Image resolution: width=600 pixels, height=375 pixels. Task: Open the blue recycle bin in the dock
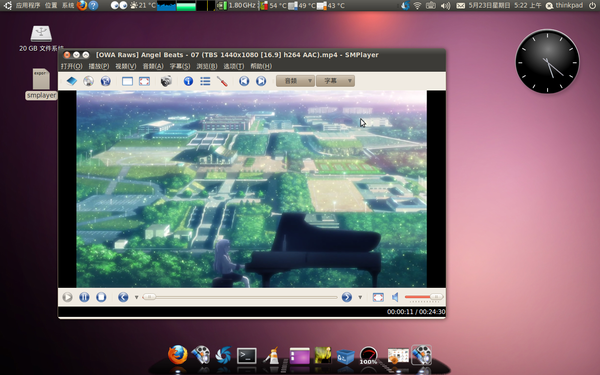[346, 357]
